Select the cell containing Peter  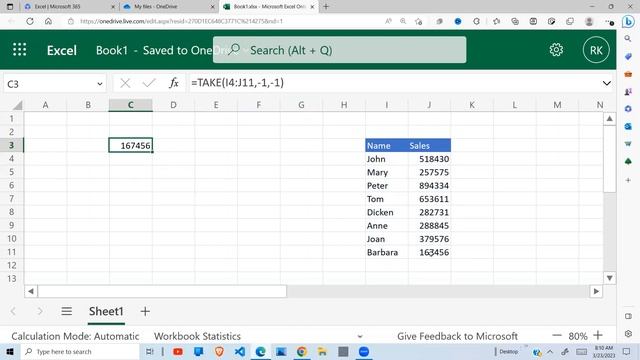tap(387, 185)
